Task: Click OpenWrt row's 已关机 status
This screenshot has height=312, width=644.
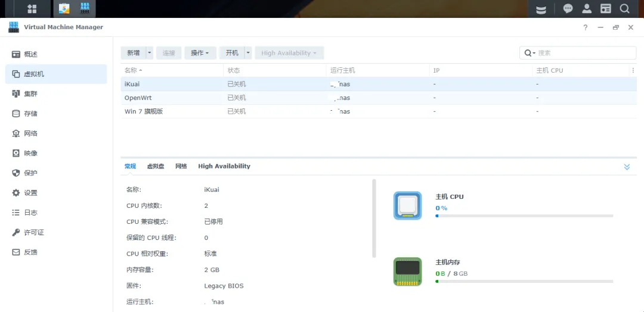Action: click(237, 98)
